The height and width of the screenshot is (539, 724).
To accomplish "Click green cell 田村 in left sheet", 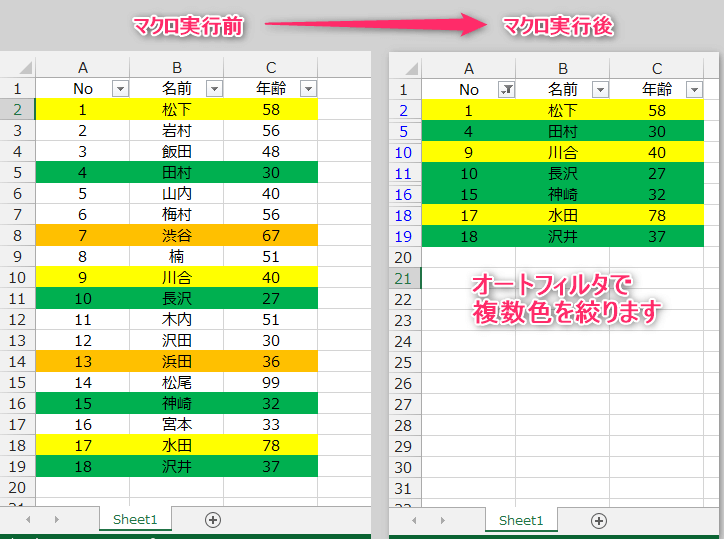I will click(177, 172).
